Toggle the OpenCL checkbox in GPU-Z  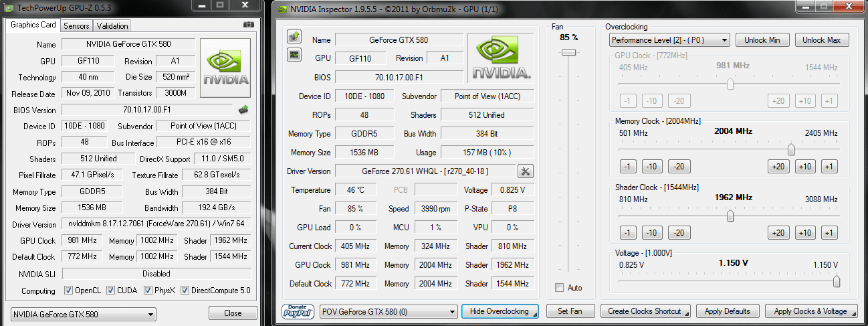click(x=69, y=291)
